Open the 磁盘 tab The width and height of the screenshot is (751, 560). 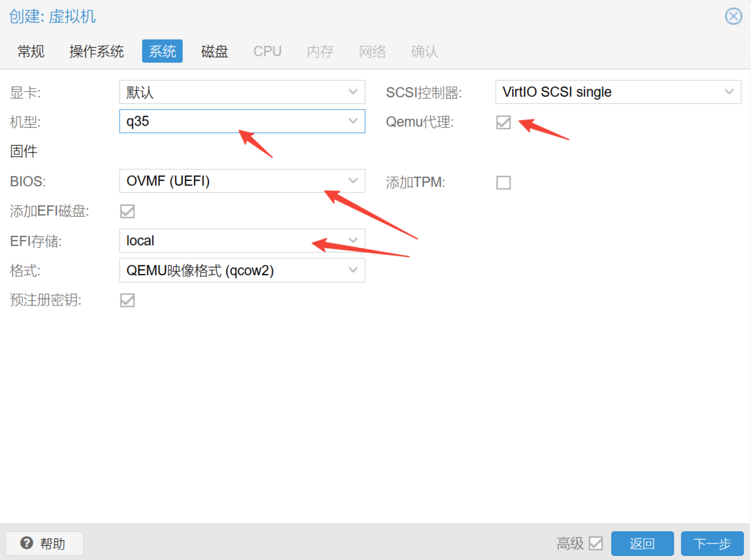(x=215, y=51)
